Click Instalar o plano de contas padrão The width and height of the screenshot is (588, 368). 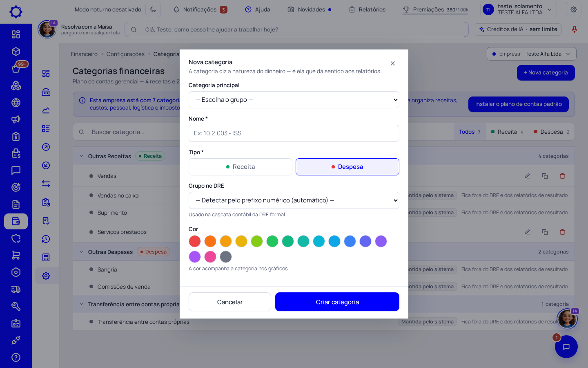(x=519, y=104)
